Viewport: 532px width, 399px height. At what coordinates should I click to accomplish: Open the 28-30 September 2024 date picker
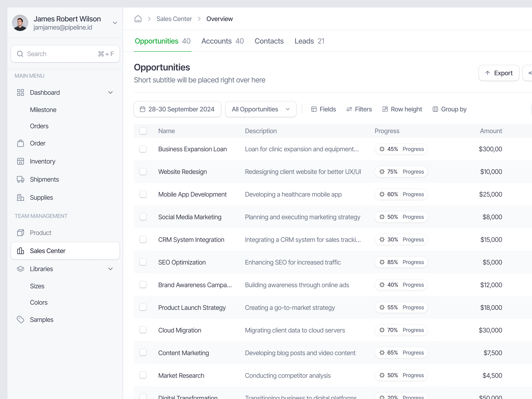[177, 109]
